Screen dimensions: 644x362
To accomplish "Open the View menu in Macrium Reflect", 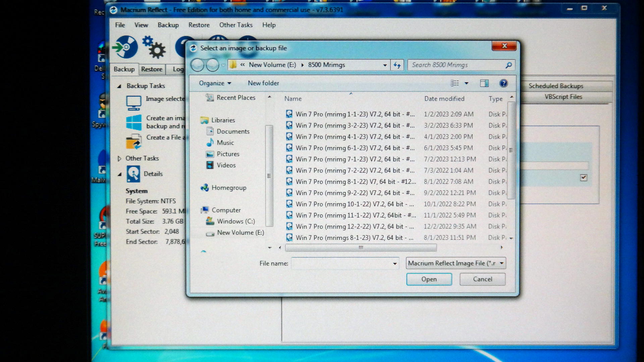I will click(x=141, y=25).
